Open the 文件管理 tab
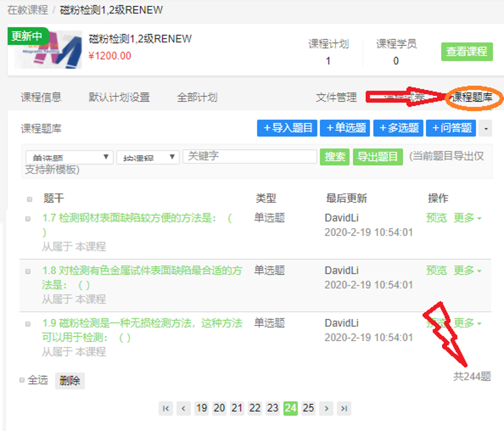The image size is (504, 431). [336, 97]
